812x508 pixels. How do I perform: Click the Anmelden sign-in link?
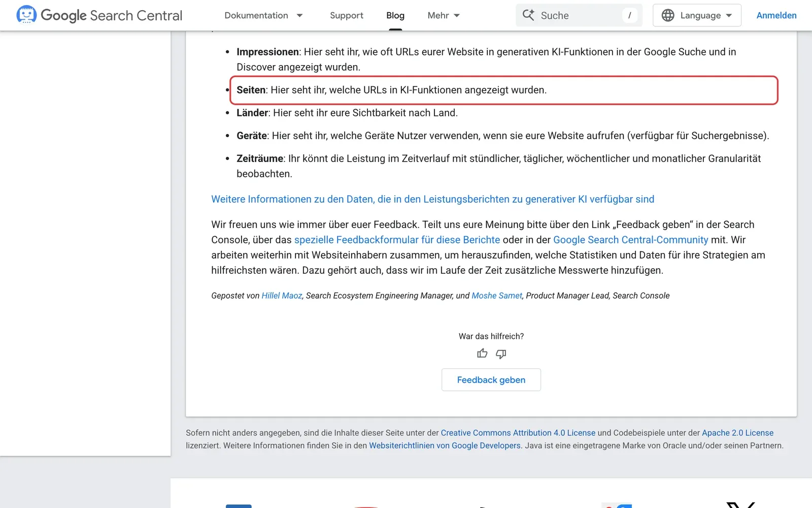point(776,15)
